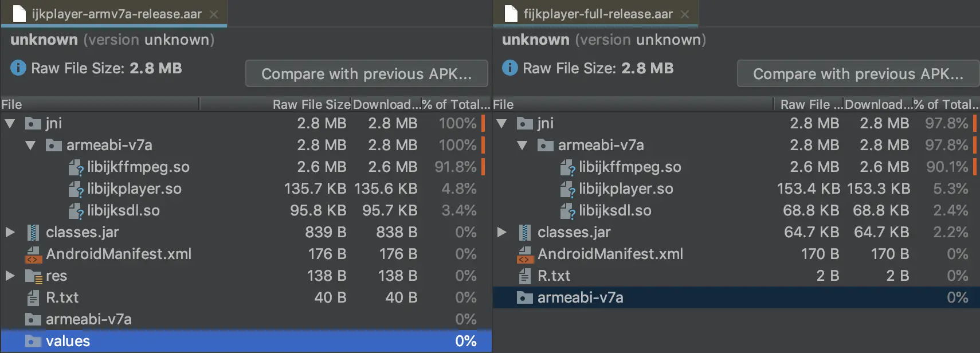
Task: Click classes.jar archive icon in left panel
Action: click(x=33, y=233)
